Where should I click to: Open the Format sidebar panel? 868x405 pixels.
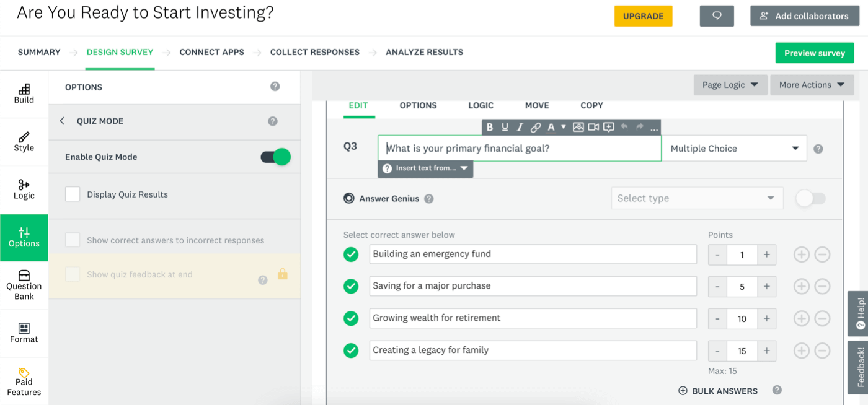(x=24, y=333)
